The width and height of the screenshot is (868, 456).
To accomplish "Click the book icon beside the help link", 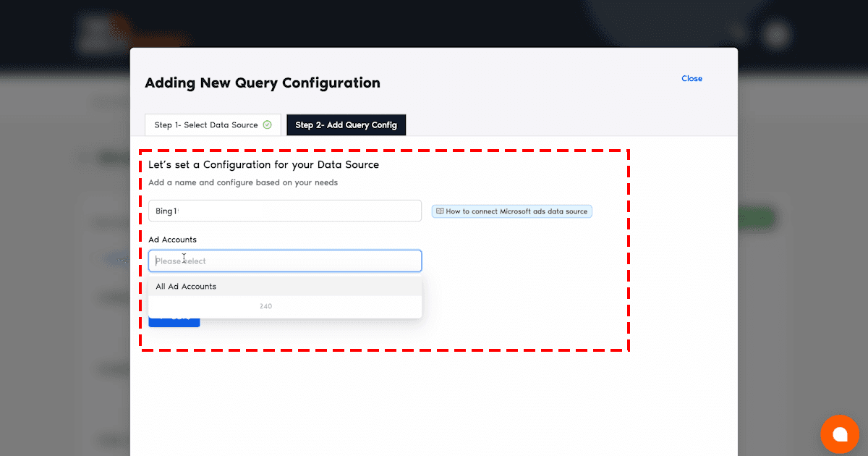I will pyautogui.click(x=439, y=211).
